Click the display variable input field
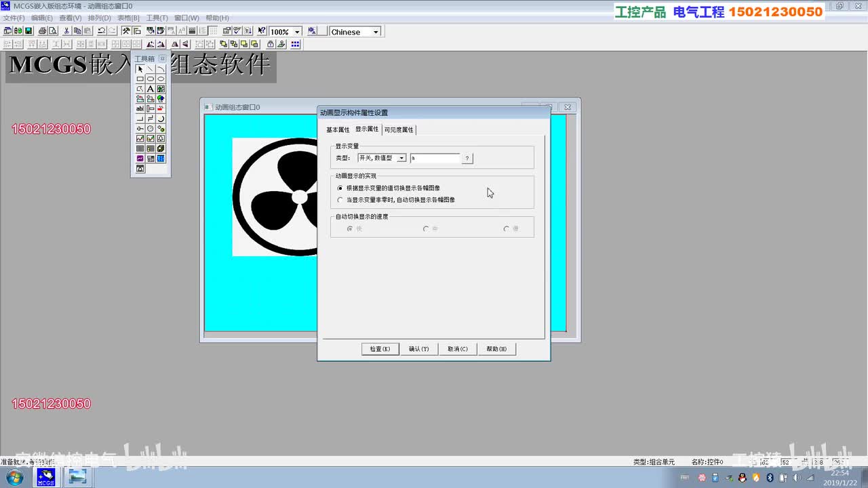This screenshot has height=488, width=868. pyautogui.click(x=435, y=158)
